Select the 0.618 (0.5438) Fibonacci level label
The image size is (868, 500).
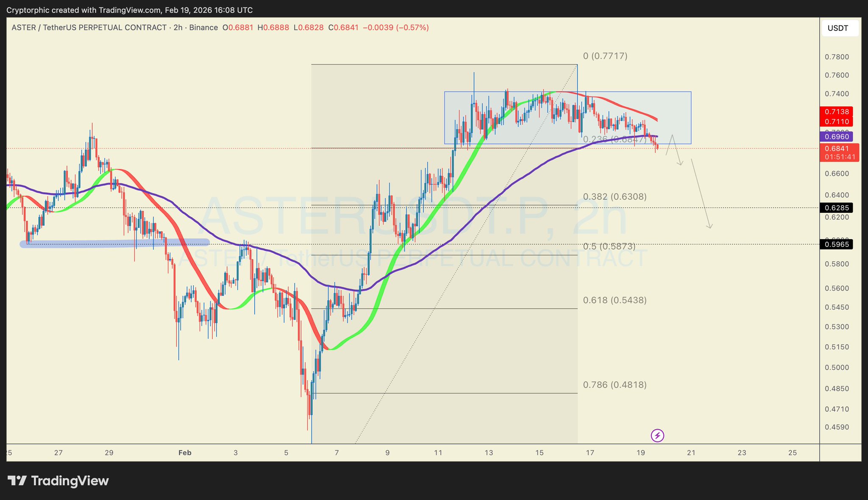tap(615, 300)
